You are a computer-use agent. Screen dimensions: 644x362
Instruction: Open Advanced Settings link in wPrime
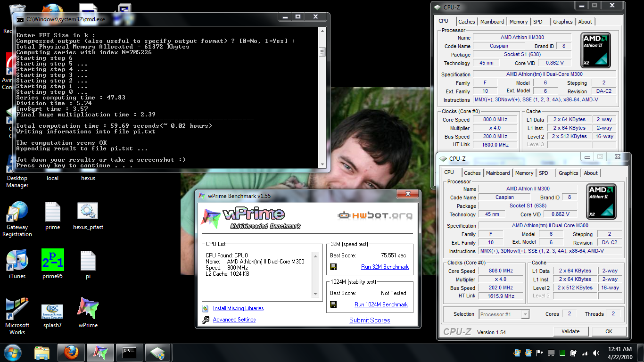pyautogui.click(x=234, y=320)
